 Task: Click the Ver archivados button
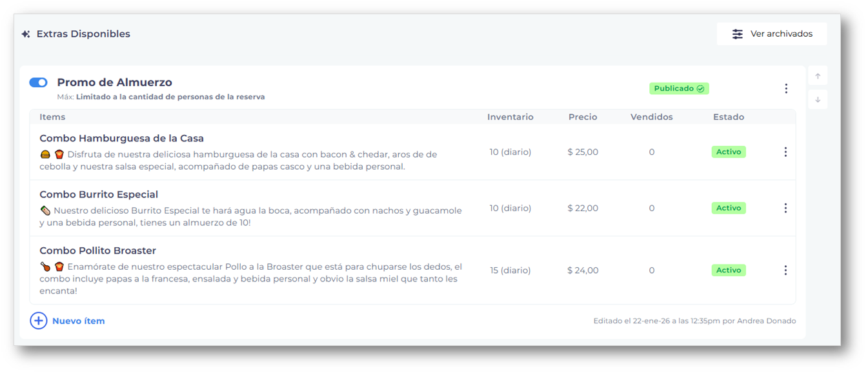[771, 34]
